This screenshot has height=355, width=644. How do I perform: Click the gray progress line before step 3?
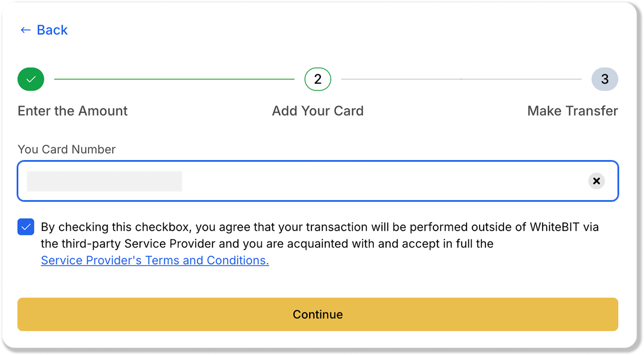pos(461,79)
